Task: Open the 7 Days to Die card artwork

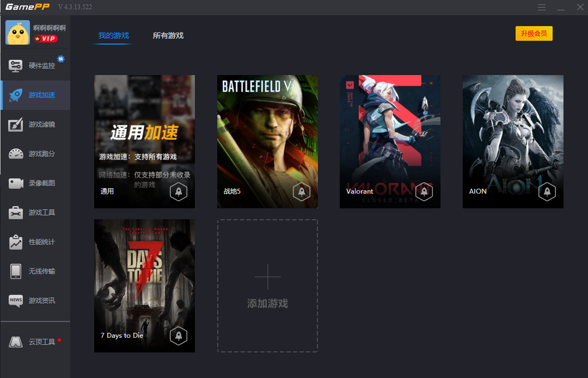Action: point(144,286)
